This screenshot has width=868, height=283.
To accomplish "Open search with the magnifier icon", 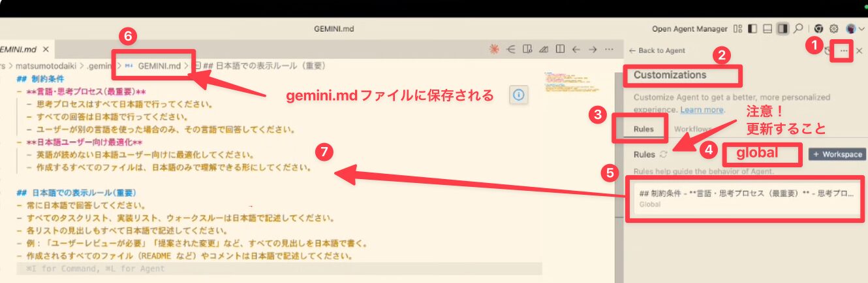I will 798,29.
